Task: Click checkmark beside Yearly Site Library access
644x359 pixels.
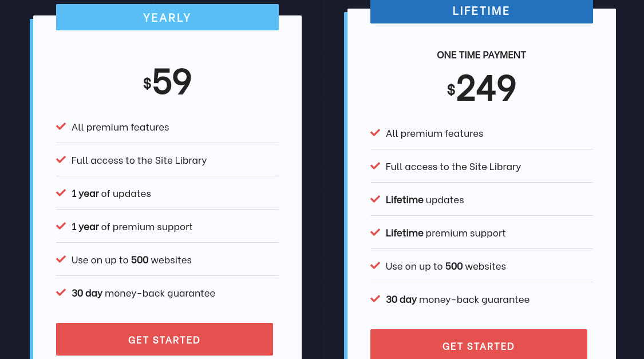Action: (61, 160)
